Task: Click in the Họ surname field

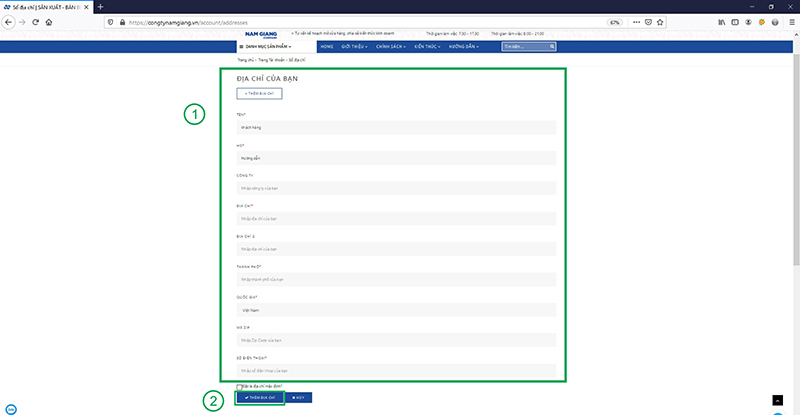Action: (x=396, y=158)
